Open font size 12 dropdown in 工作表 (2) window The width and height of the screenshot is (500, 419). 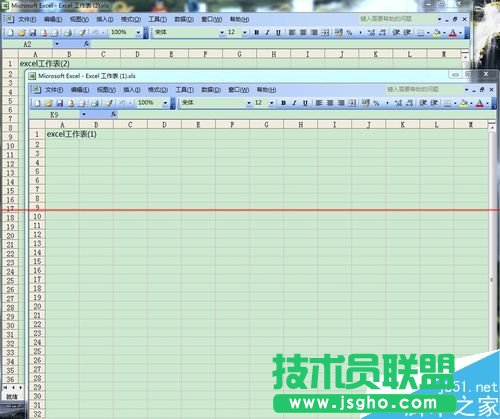coord(245,33)
